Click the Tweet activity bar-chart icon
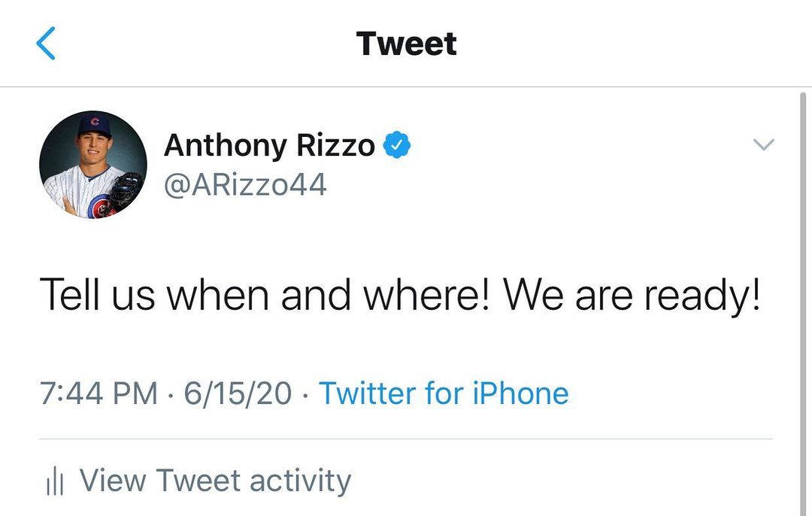This screenshot has height=516, width=812. pyautogui.click(x=55, y=482)
